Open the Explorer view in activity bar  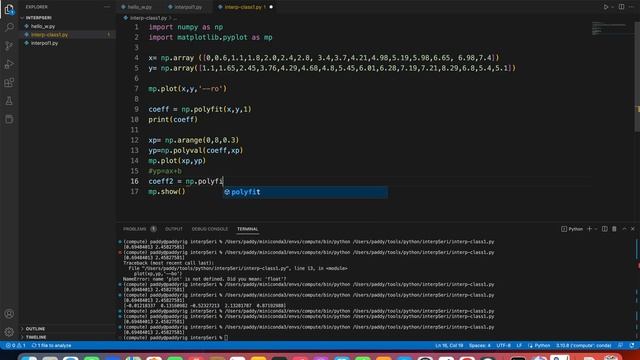click(9, 9)
